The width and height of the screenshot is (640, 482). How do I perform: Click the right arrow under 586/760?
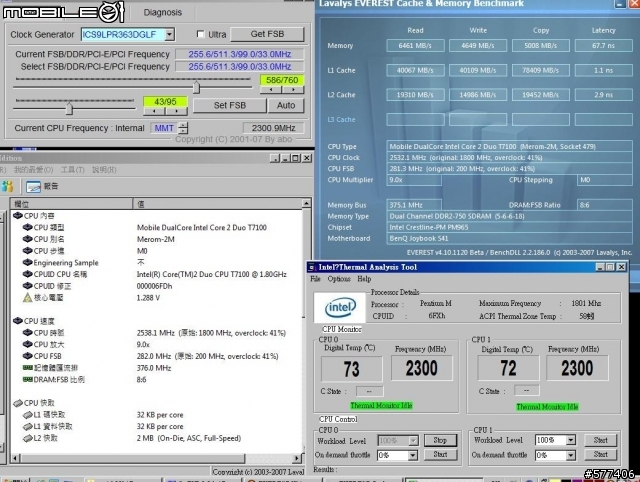click(x=293, y=89)
